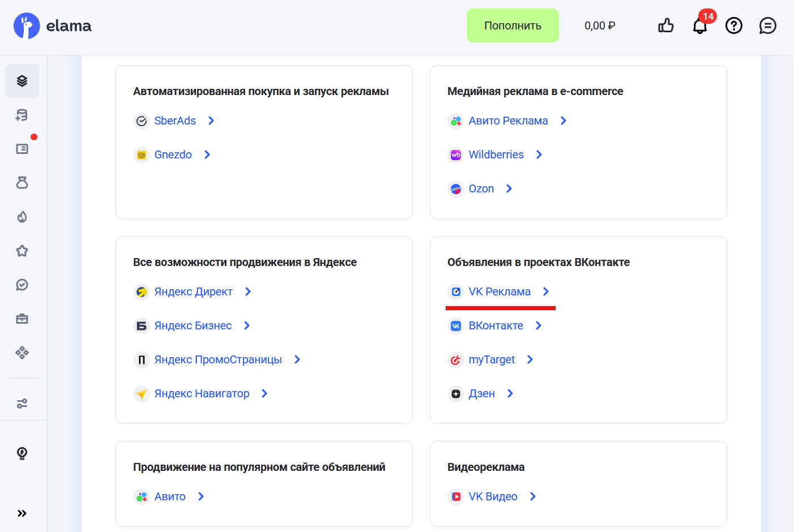Screen dimensions: 794x532
Task: Select the stacked layers icon in the sidebar
Action: coord(22,81)
